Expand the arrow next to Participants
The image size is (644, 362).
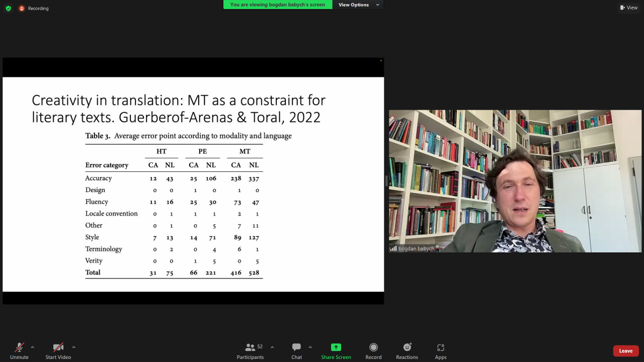[x=272, y=347]
